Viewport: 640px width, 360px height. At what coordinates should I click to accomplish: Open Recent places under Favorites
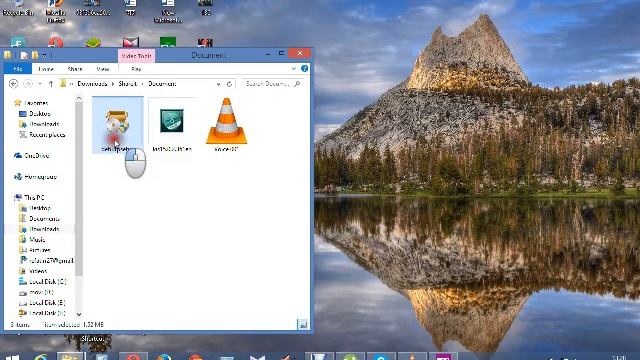click(x=42, y=135)
